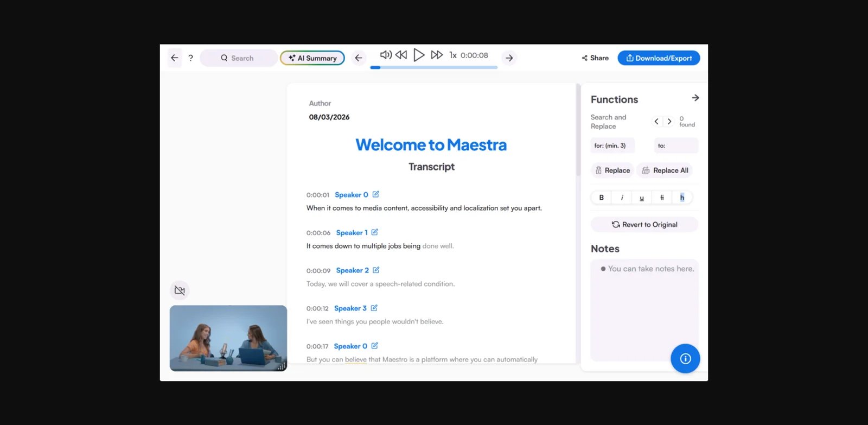Click the date 08/03/2026
Image resolution: width=868 pixels, height=425 pixels.
click(x=329, y=117)
